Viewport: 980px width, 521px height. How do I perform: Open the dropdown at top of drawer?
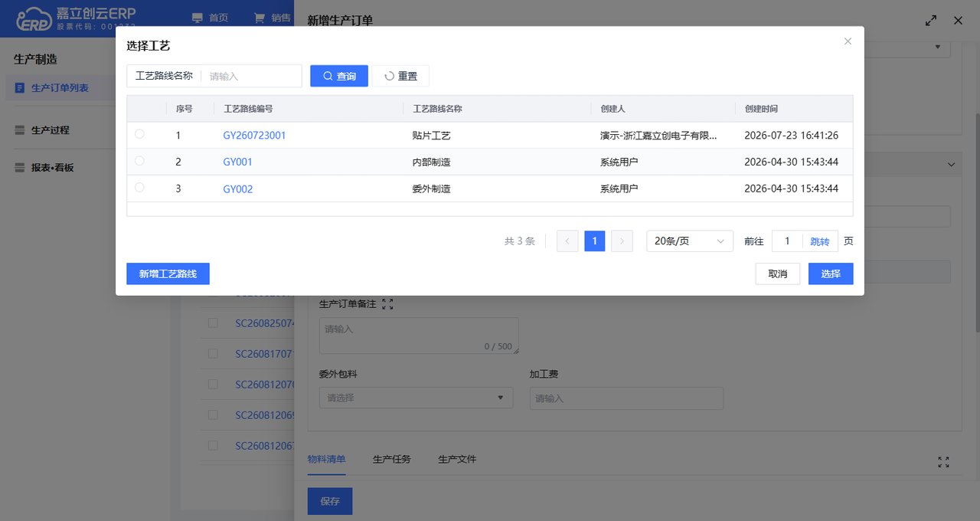pyautogui.click(x=939, y=47)
